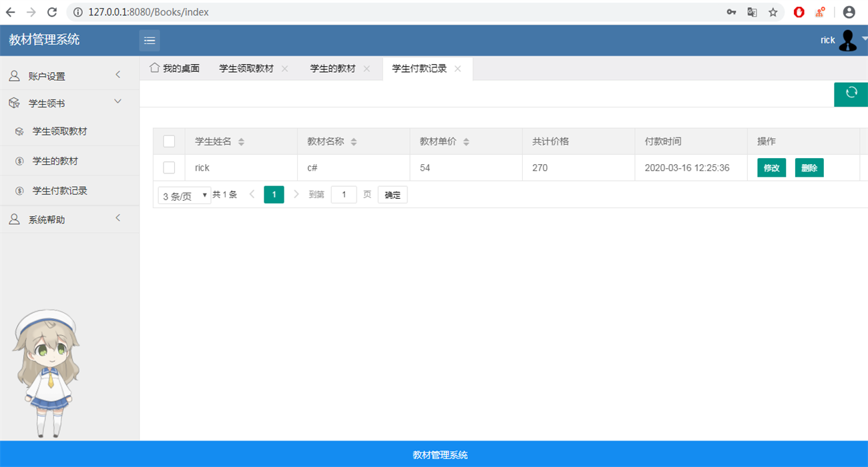The height and width of the screenshot is (467, 868).
Task: Close the 学生领取教材 tab
Action: (x=285, y=69)
